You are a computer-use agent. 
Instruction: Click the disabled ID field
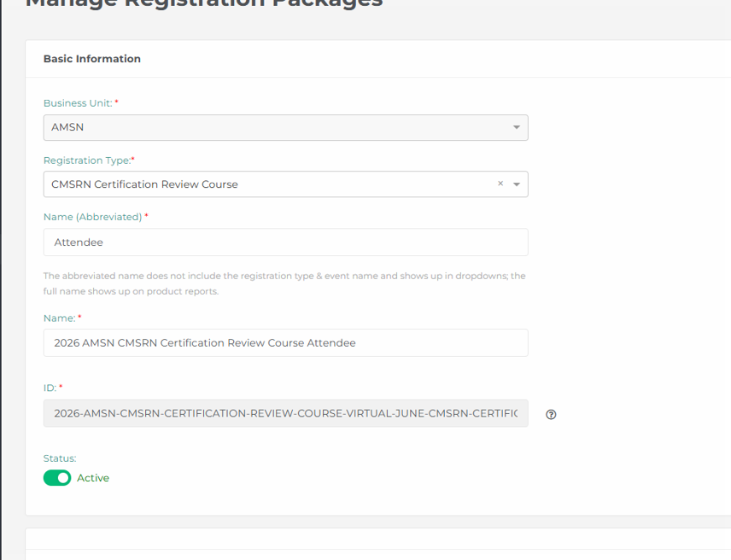[x=285, y=413]
